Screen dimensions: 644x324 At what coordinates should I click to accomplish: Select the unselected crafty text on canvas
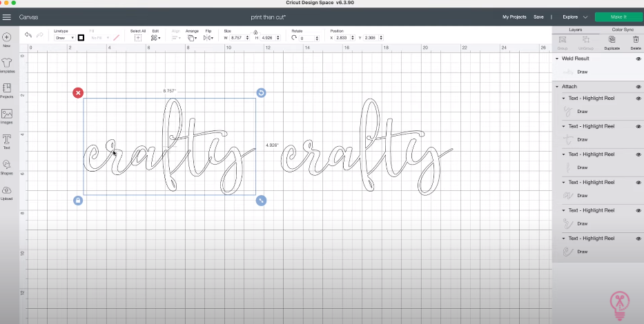[367, 148]
